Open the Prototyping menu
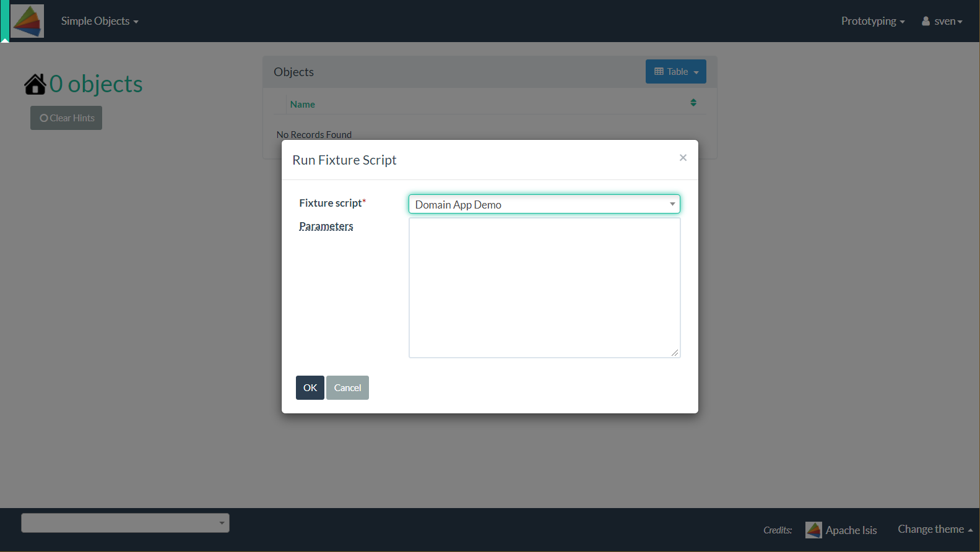Screen dimensions: 980x552 click(872, 21)
